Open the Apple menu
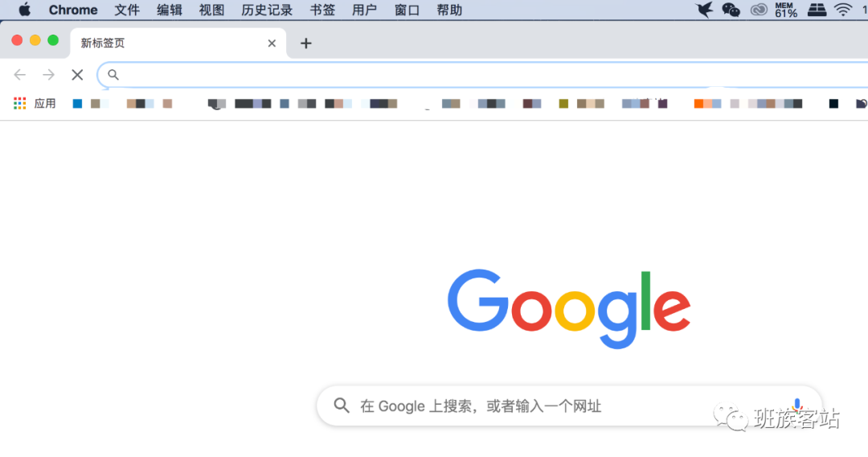Viewport: 868px width, 457px height. tap(25, 10)
